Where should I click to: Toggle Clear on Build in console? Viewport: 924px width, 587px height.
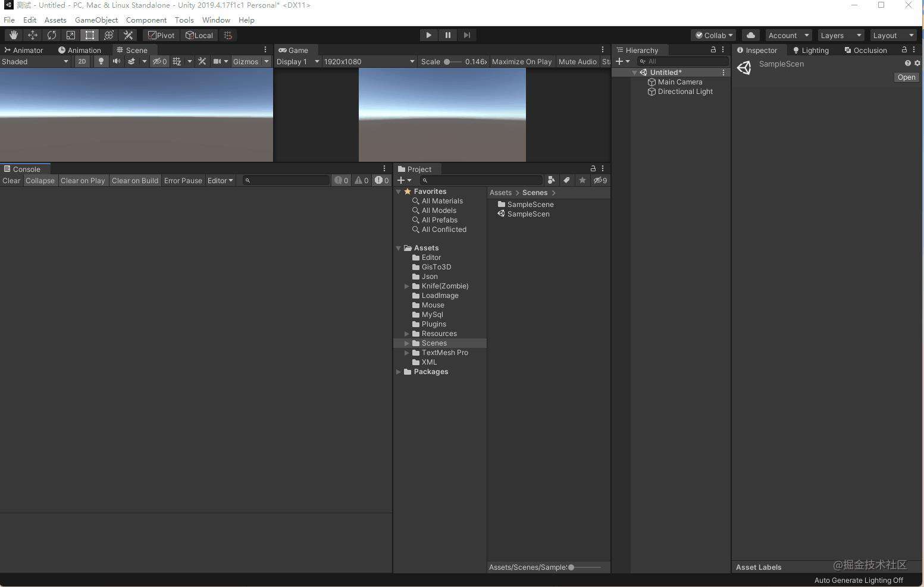(135, 180)
